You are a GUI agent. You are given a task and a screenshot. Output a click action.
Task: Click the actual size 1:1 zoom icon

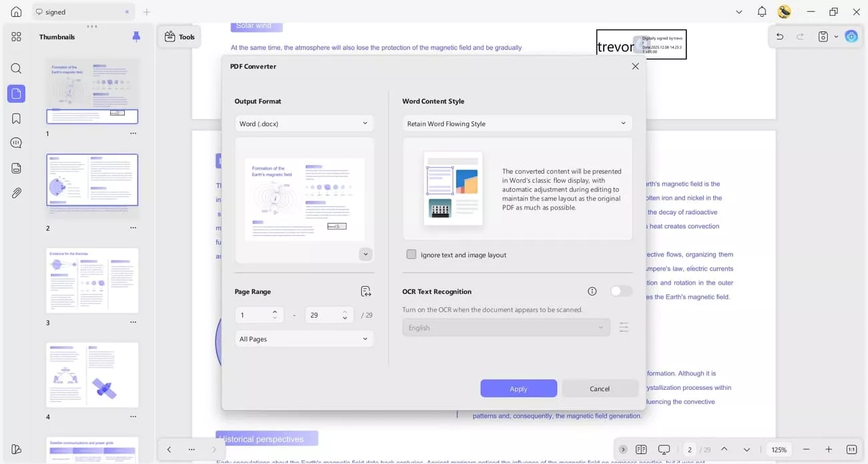[851, 449]
